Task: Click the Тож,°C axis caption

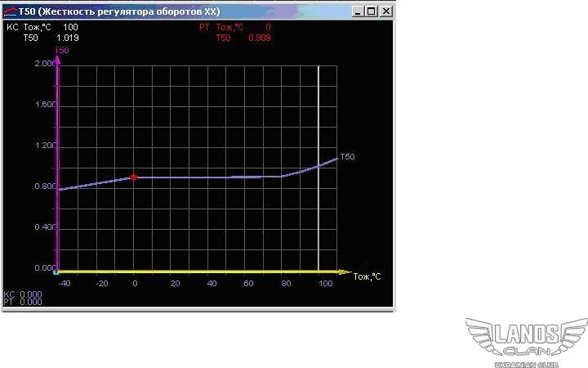Action: click(367, 276)
